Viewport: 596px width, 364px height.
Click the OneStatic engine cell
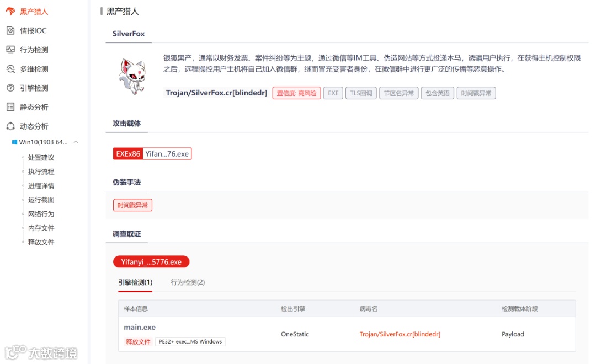(x=295, y=334)
